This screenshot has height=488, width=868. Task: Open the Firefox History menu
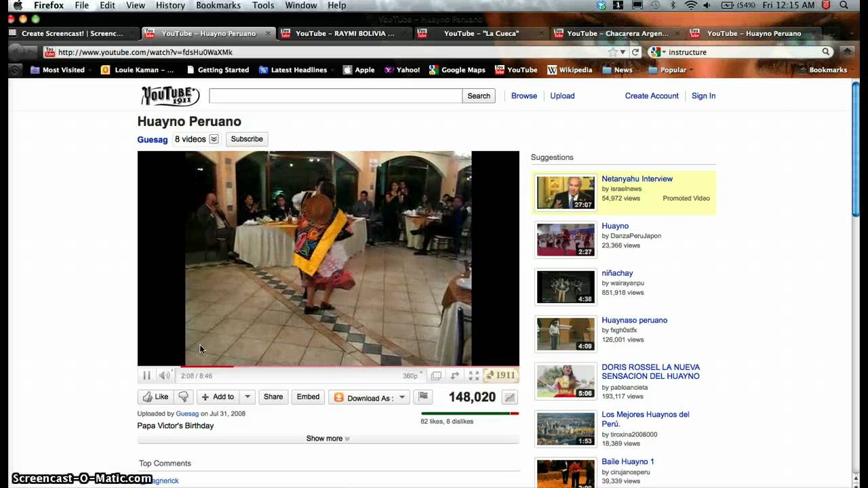coord(170,5)
